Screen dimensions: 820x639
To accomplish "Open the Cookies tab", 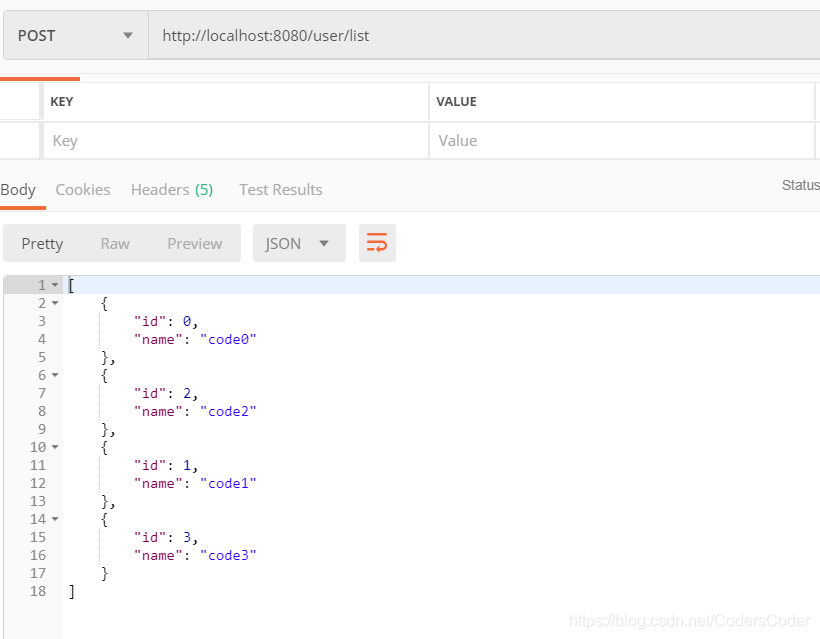I will [x=83, y=190].
